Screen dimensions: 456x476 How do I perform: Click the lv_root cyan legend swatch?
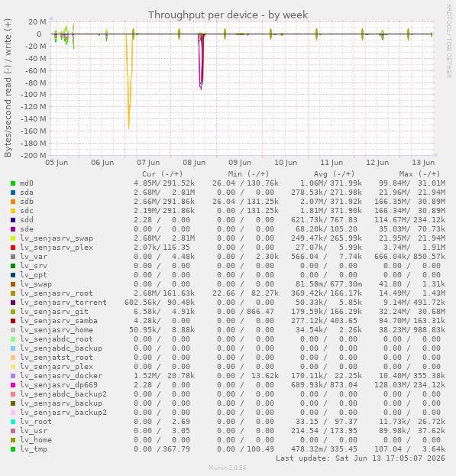click(13, 422)
